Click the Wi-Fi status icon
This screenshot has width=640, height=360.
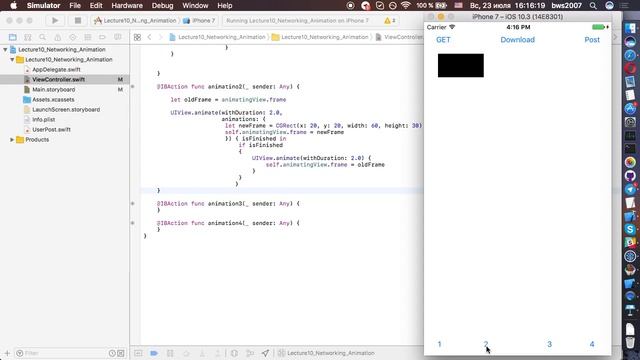[405, 6]
